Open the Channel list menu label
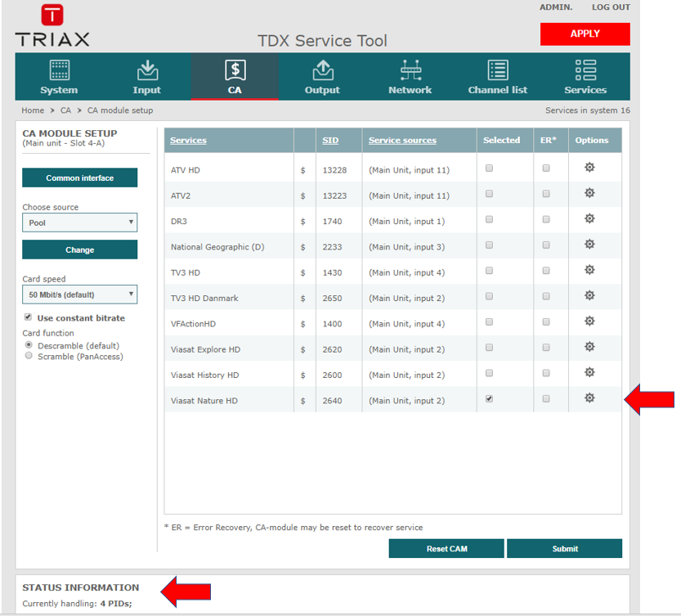681x616 pixels. (x=498, y=90)
